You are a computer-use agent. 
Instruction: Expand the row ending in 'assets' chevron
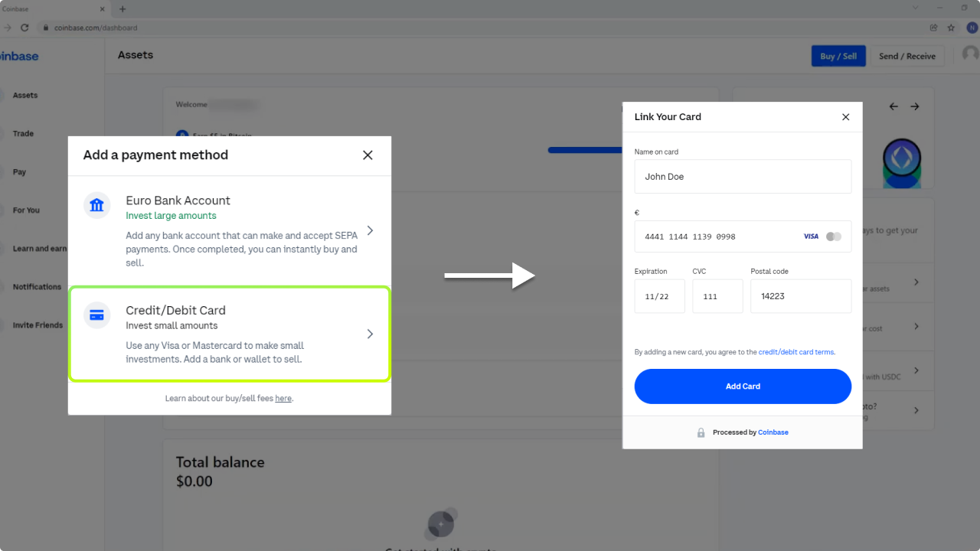click(x=916, y=282)
